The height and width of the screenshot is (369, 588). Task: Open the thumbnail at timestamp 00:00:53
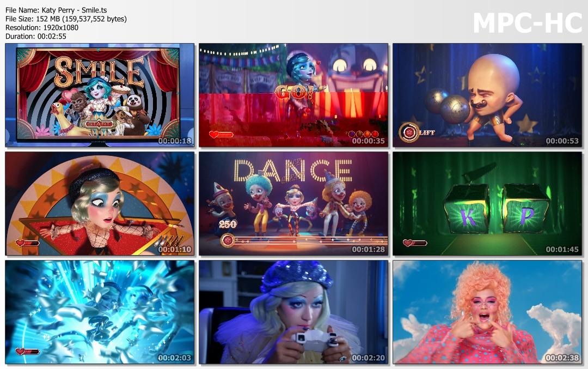(487, 95)
